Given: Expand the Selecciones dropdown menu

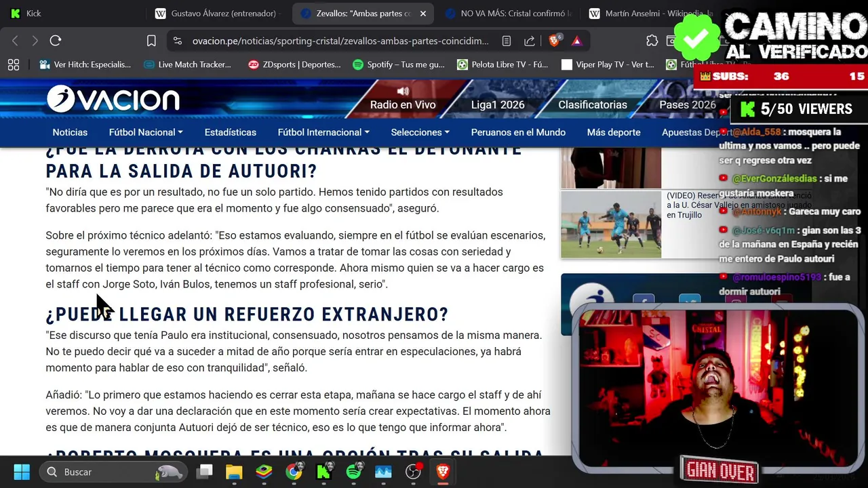Looking at the screenshot, I should [420, 132].
